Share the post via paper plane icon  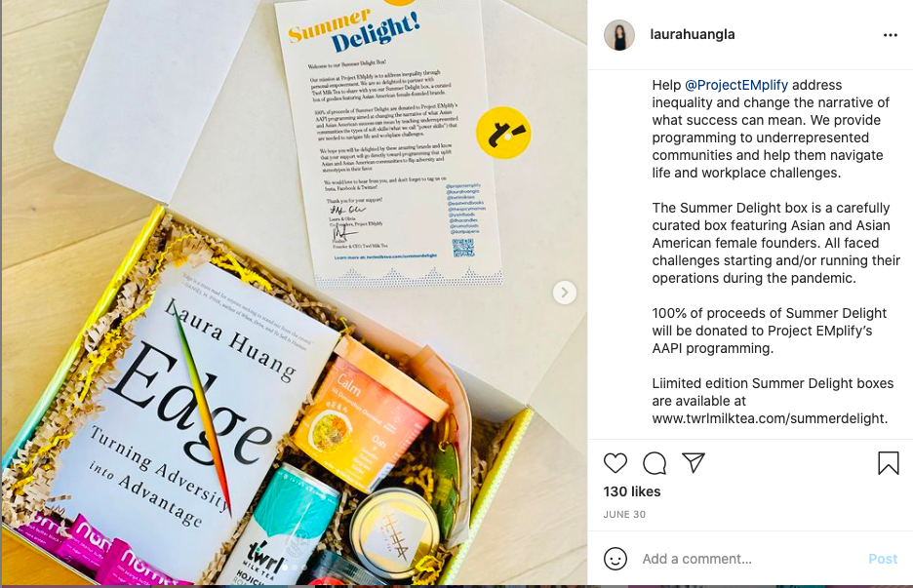694,463
